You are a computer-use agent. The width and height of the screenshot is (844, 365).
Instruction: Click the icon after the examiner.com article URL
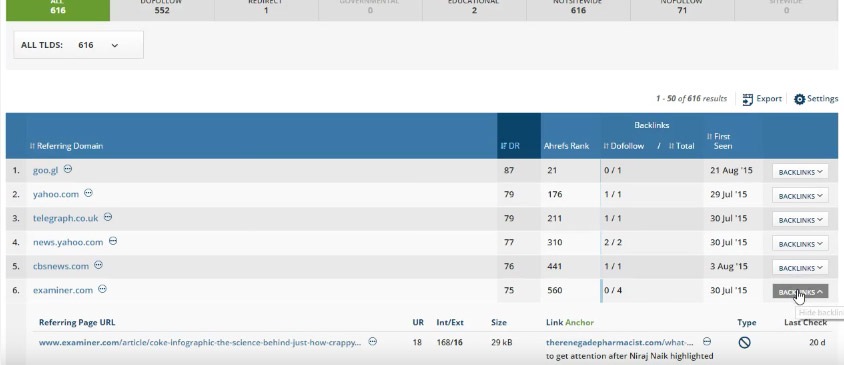pos(372,341)
